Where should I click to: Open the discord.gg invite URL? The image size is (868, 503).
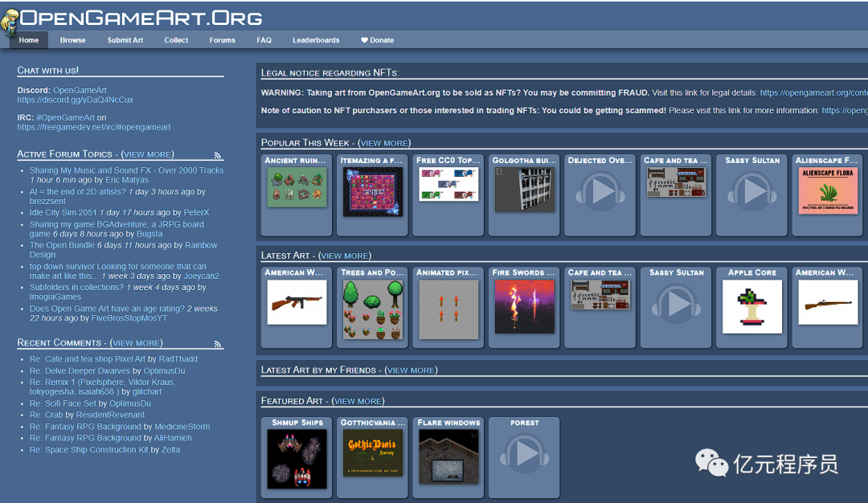76,100
